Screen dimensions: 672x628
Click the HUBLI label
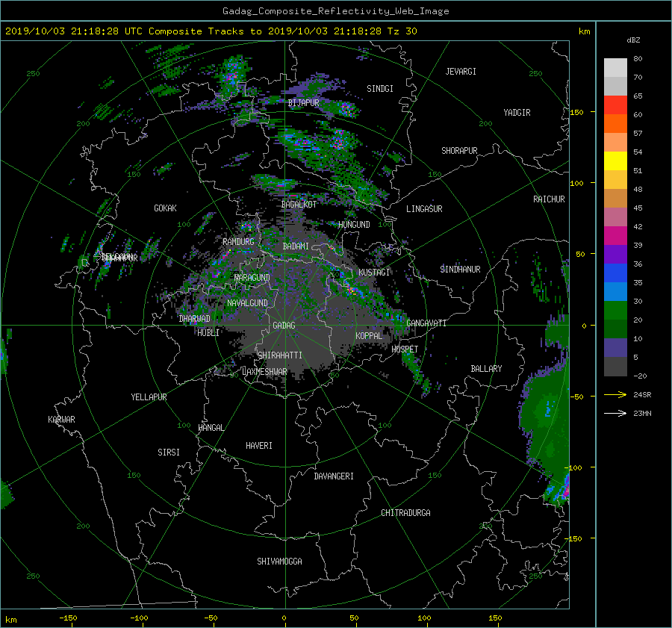(208, 333)
